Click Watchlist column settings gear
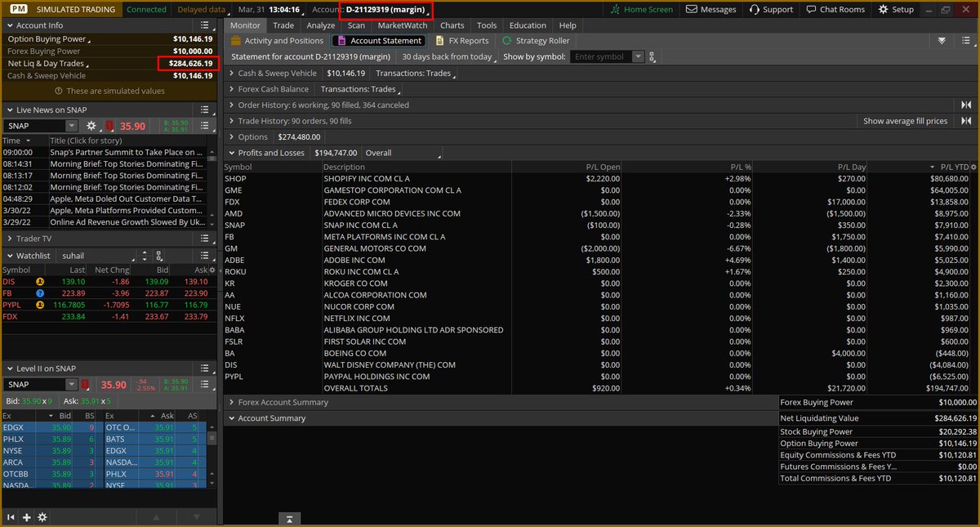This screenshot has height=527, width=980. tap(211, 270)
